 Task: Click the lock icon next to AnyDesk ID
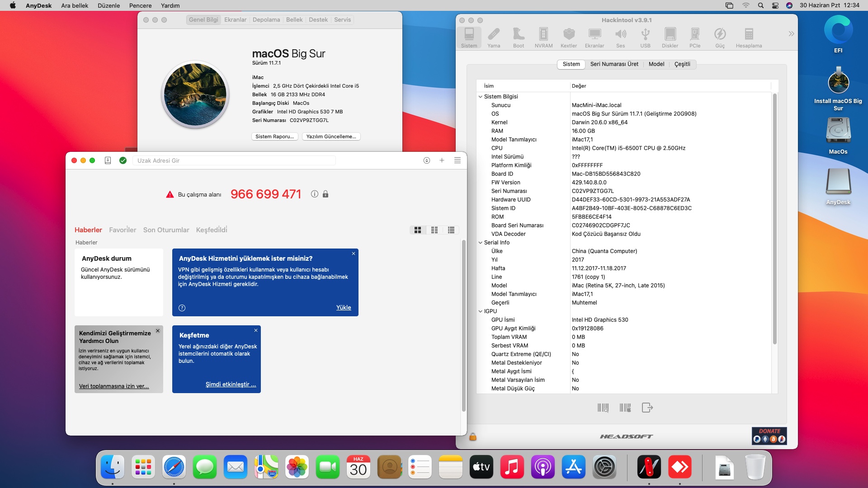325,194
